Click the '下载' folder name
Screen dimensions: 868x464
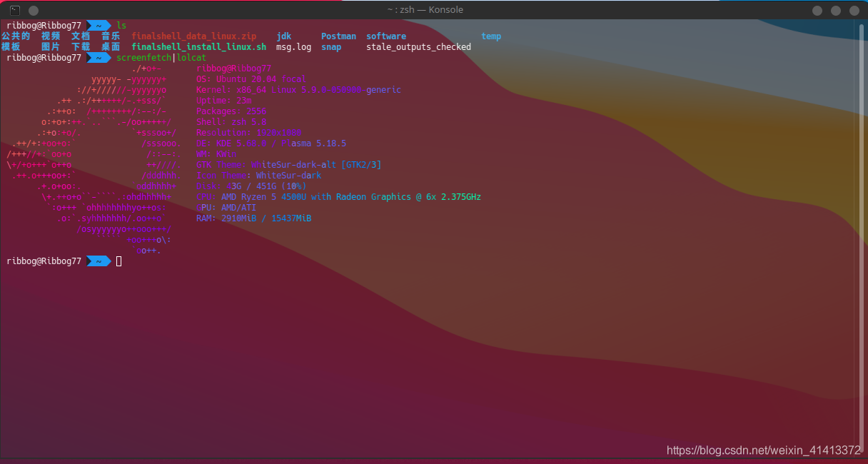(81, 47)
